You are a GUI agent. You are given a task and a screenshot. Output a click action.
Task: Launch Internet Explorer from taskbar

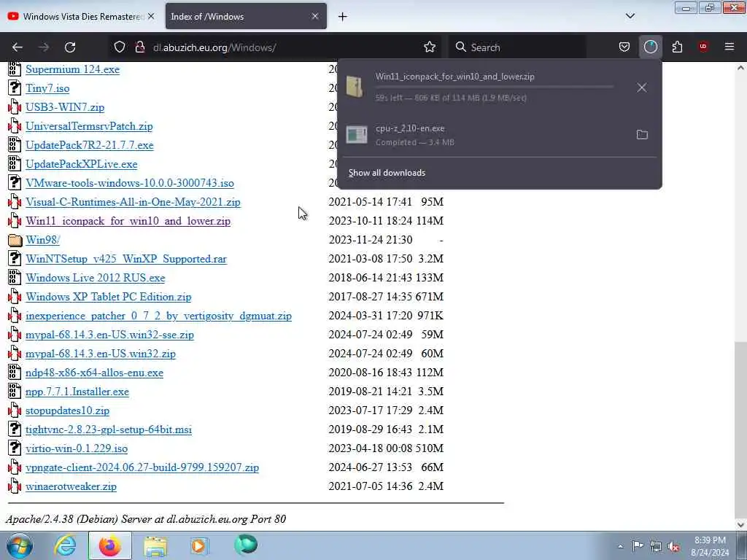tap(65, 545)
